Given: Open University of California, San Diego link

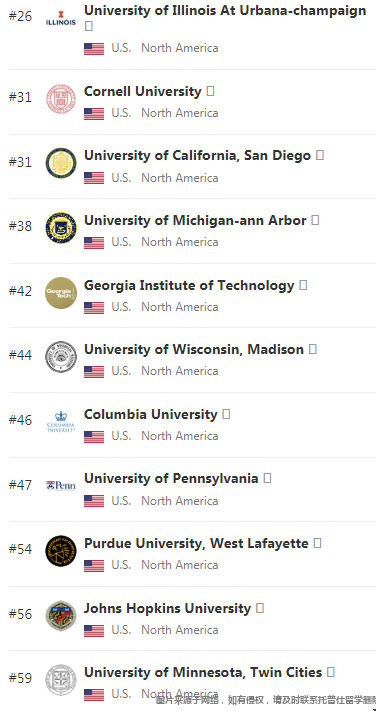Looking at the screenshot, I should (197, 156).
